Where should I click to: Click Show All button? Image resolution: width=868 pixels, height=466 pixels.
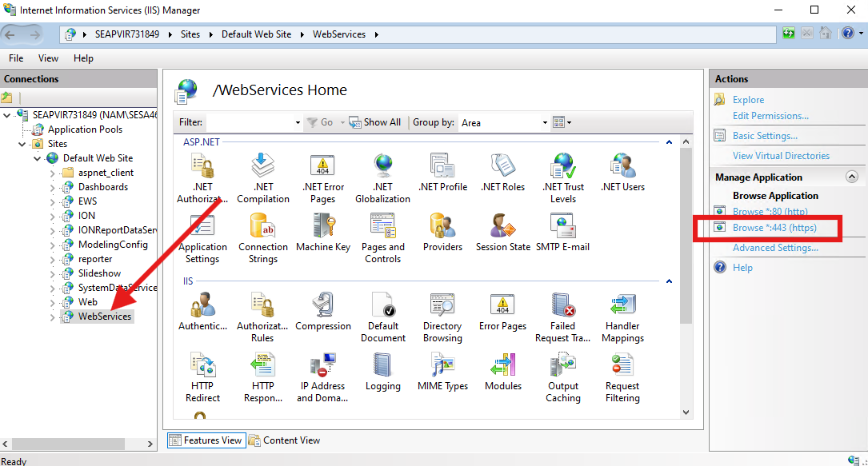[375, 122]
